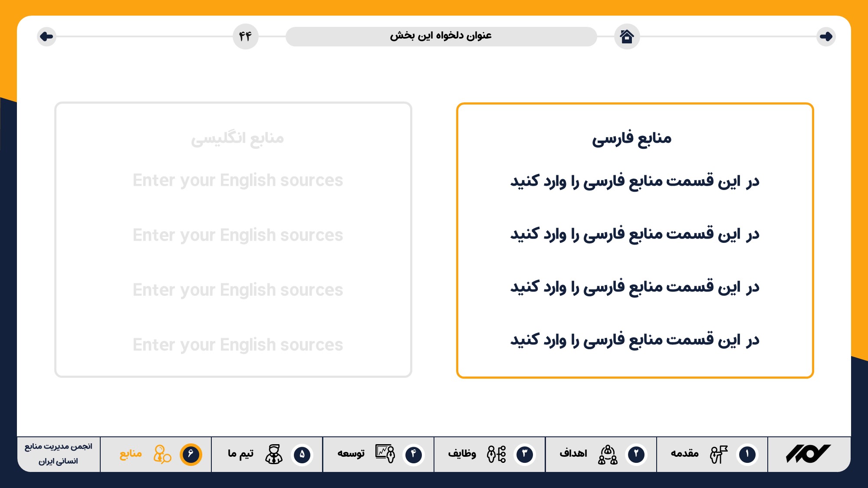The image size is (868, 488).
Task: Select number ۵ circle for تیم ما
Action: click(302, 454)
